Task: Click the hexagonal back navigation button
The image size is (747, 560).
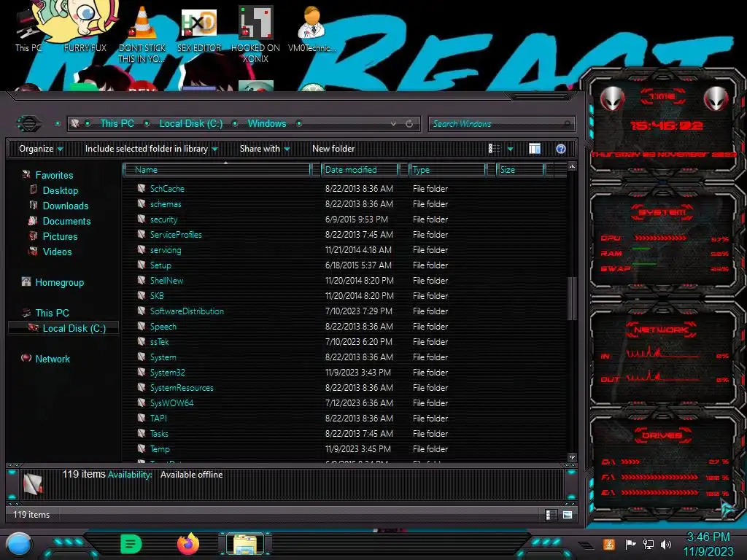Action: [29, 124]
